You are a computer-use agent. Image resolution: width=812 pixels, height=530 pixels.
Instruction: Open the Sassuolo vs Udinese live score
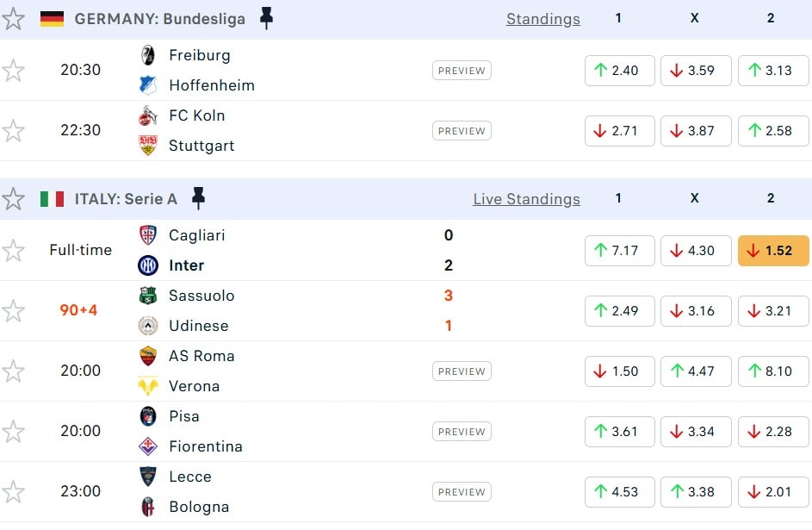point(448,310)
